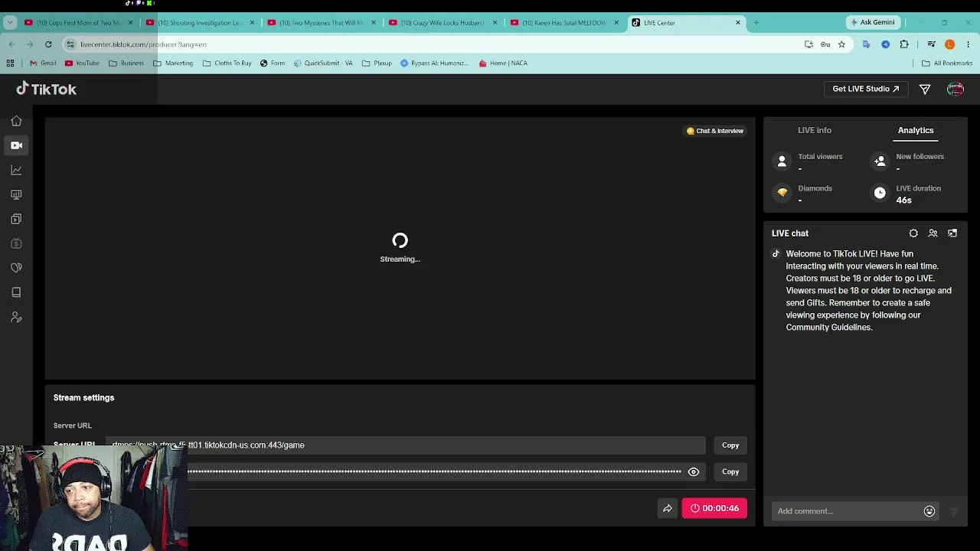Click the Chat & Interview badge
The height and width of the screenshot is (551, 980).
tap(715, 131)
